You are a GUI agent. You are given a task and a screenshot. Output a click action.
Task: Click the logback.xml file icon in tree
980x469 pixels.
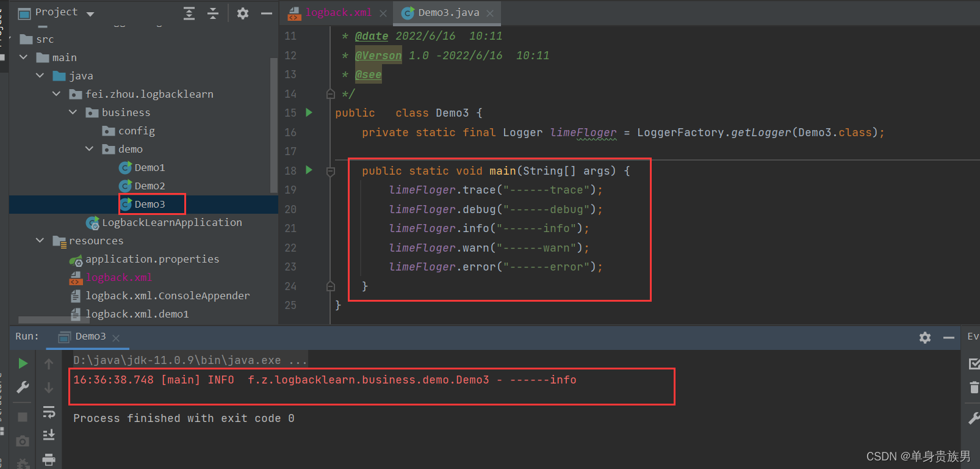pos(76,278)
